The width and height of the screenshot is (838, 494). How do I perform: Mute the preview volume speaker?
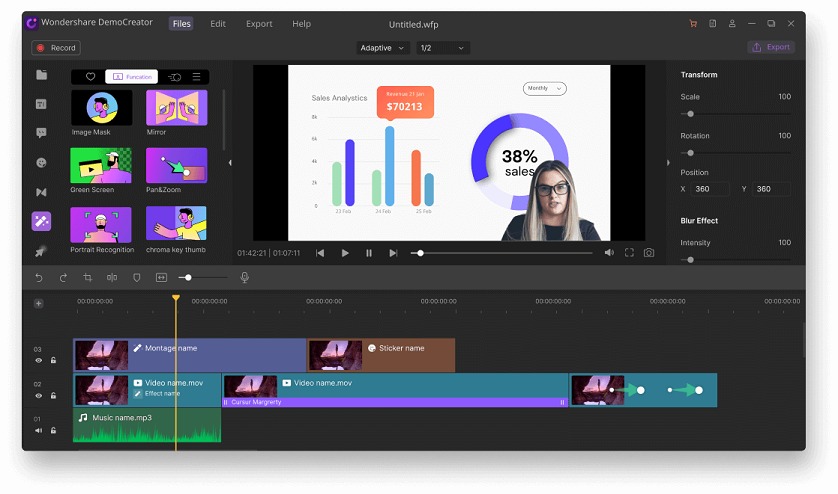(609, 252)
